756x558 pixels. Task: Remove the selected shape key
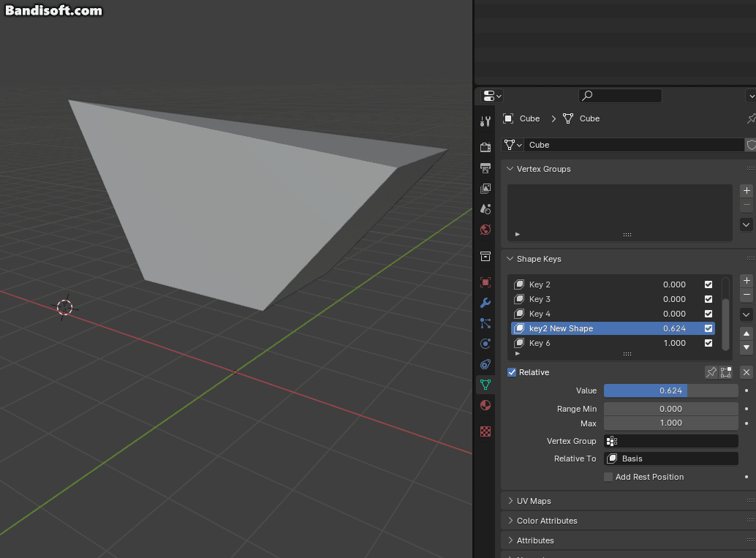pyautogui.click(x=746, y=295)
